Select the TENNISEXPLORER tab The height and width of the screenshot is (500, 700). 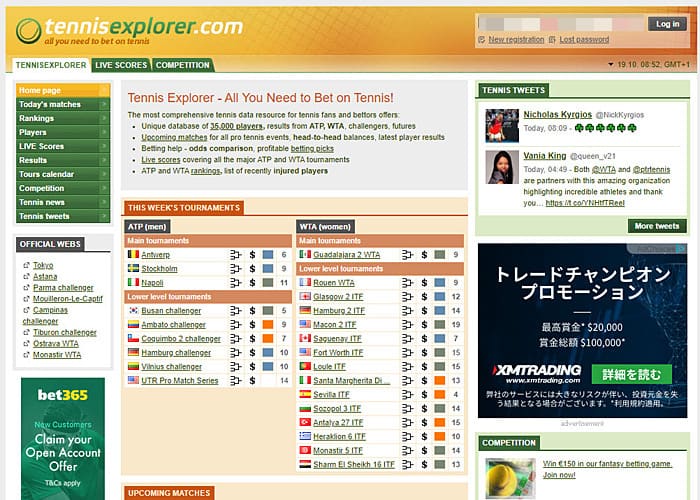(x=51, y=65)
